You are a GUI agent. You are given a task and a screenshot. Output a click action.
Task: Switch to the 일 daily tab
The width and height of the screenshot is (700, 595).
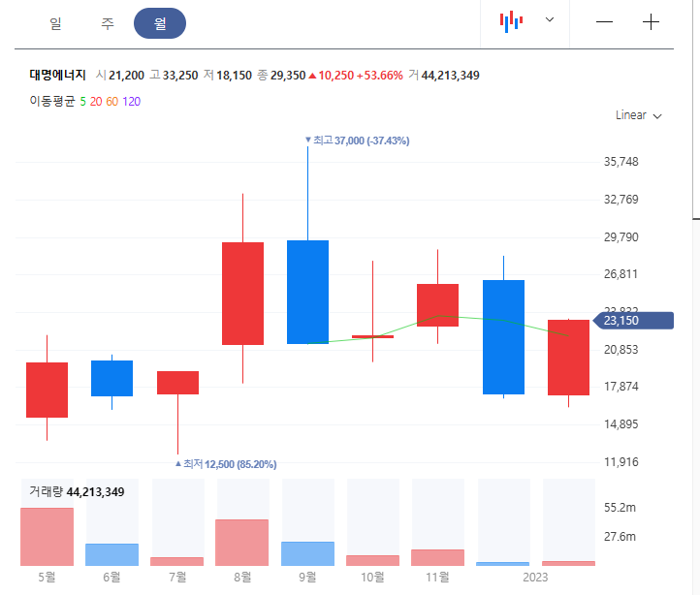coord(55,23)
